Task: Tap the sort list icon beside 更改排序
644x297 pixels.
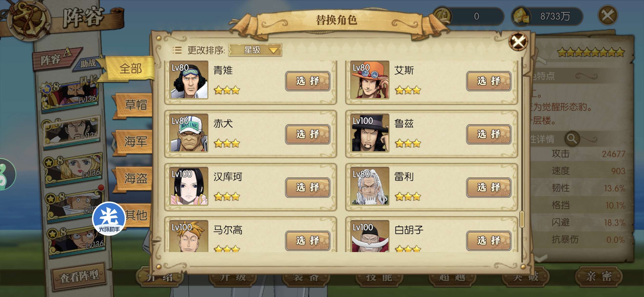Action: (177, 50)
